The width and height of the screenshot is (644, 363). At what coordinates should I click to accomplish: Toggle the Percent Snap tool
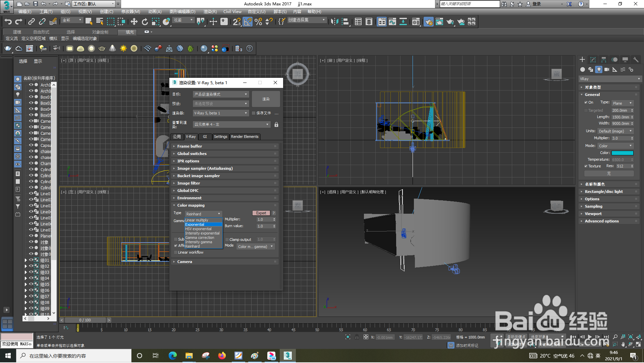tap(258, 22)
